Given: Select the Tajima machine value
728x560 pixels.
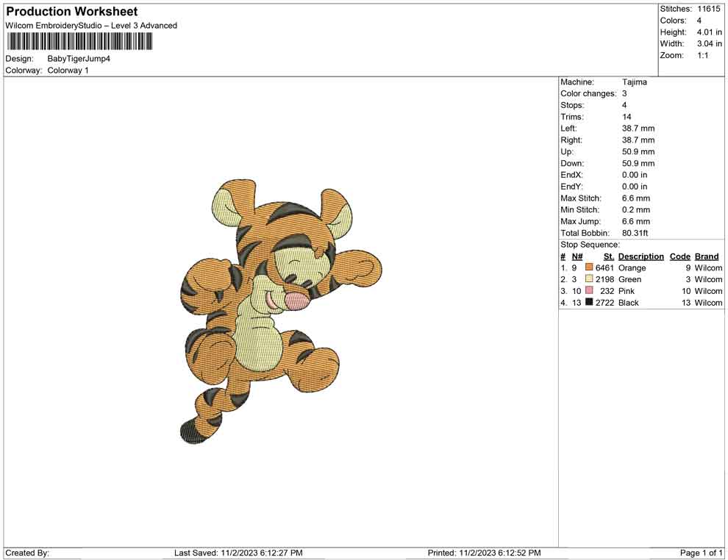Looking at the screenshot, I should [x=634, y=82].
